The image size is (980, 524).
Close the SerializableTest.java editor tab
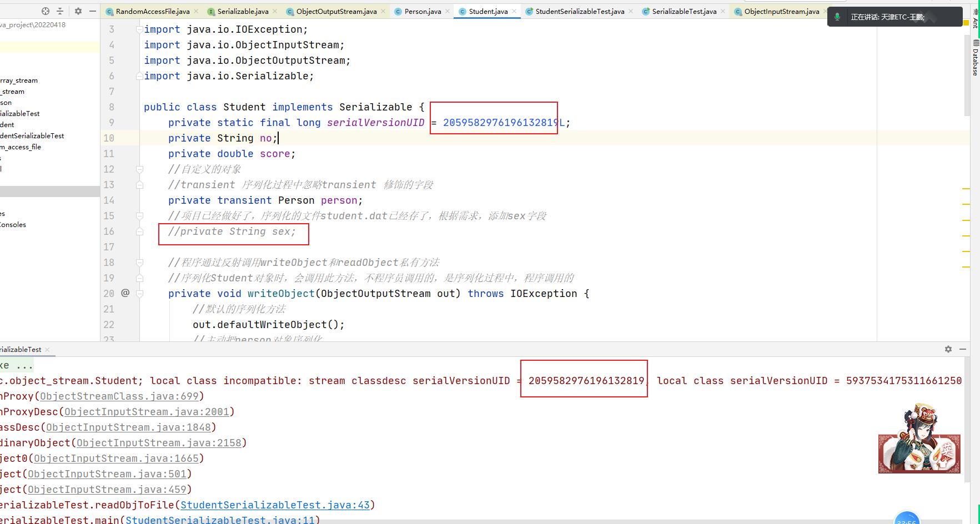click(x=723, y=11)
